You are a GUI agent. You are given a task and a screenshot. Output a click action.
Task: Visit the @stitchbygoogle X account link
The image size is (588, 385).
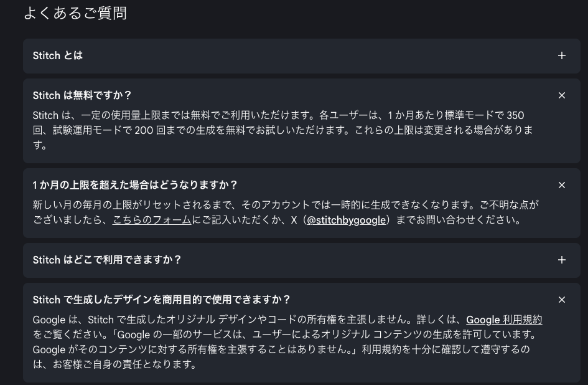[x=347, y=220]
